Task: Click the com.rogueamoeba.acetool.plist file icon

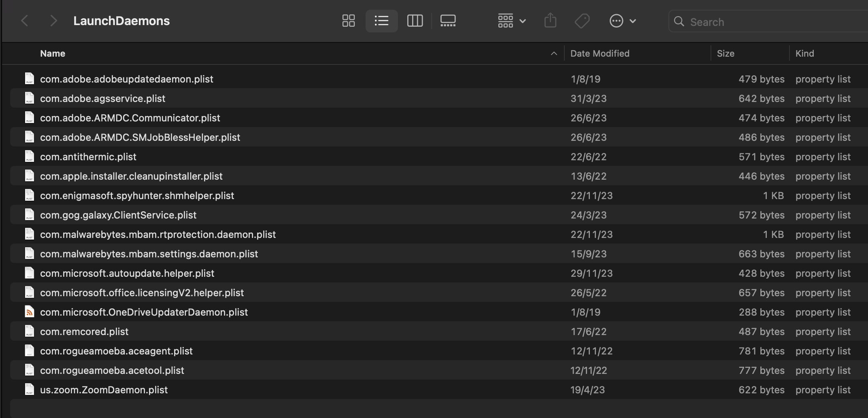Action: pos(29,370)
